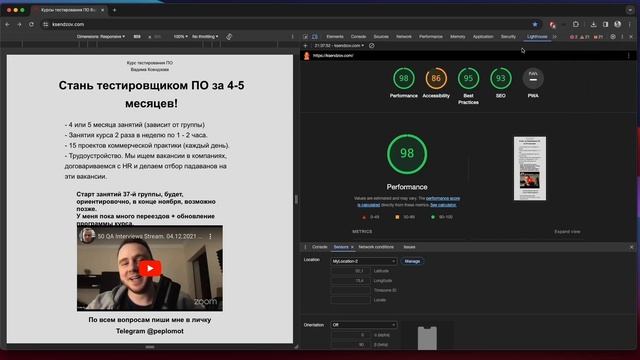Open the red extension icon in toolbar

(x=552, y=24)
